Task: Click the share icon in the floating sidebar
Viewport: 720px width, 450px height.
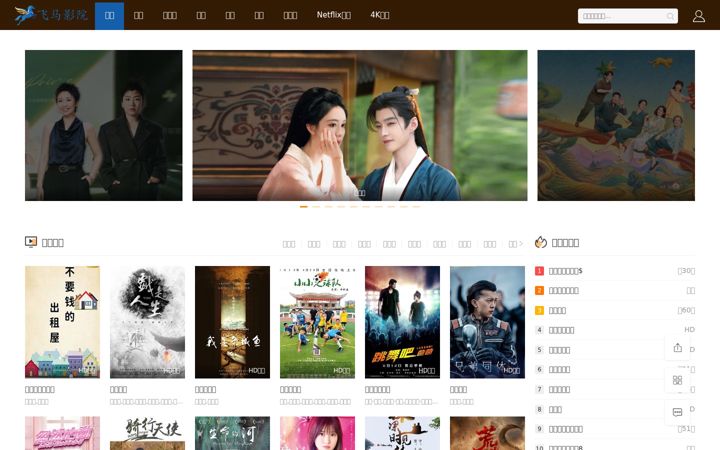Action: pyautogui.click(x=677, y=348)
